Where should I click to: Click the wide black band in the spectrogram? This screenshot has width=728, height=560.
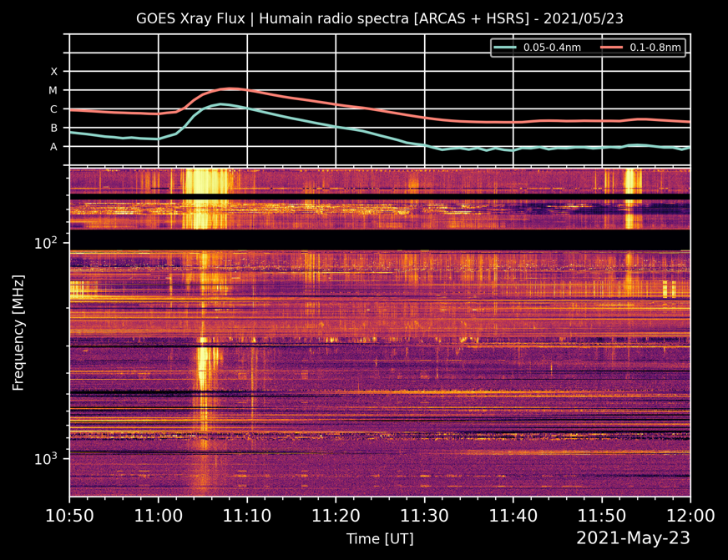[x=380, y=240]
